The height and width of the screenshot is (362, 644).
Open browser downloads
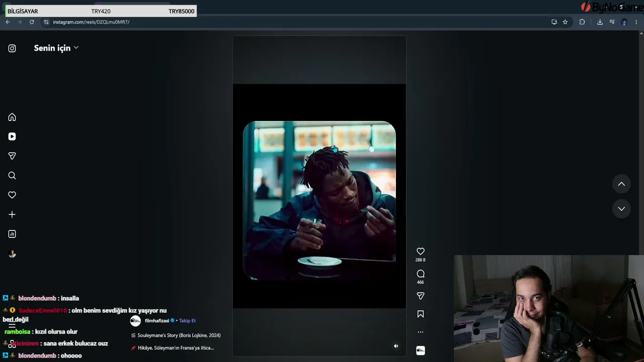600,22
